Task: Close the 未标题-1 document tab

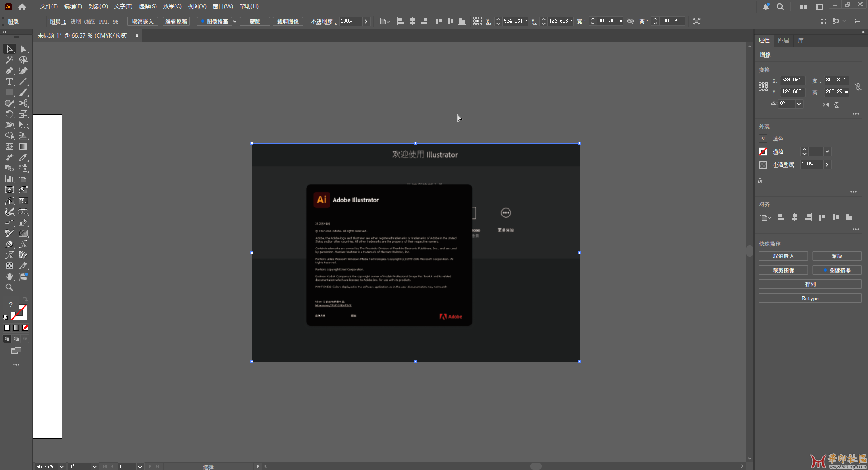Action: [137, 36]
